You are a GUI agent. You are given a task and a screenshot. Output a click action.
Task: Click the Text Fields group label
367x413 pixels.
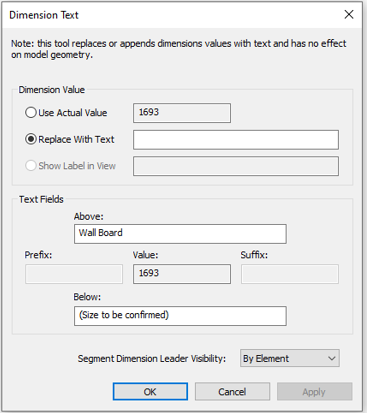(41, 199)
